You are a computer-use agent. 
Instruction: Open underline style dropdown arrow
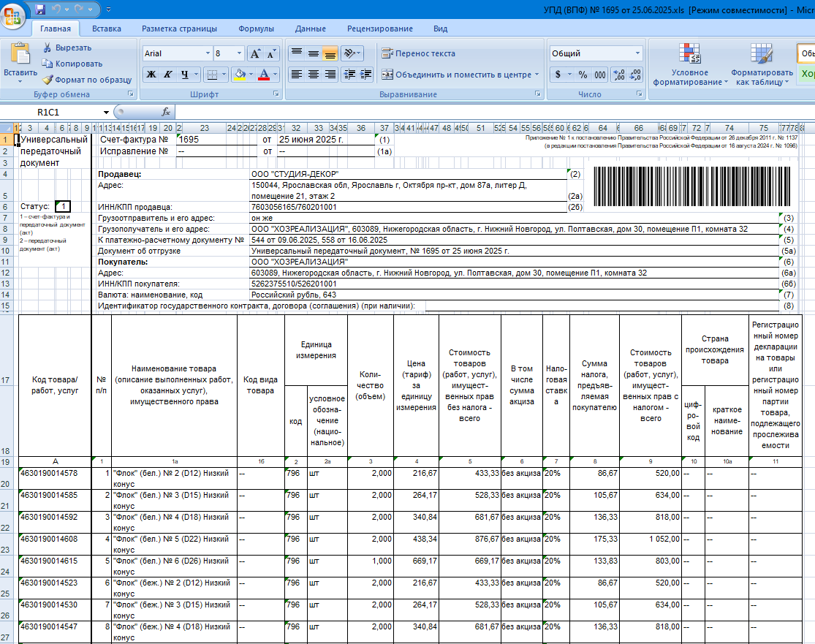(196, 75)
